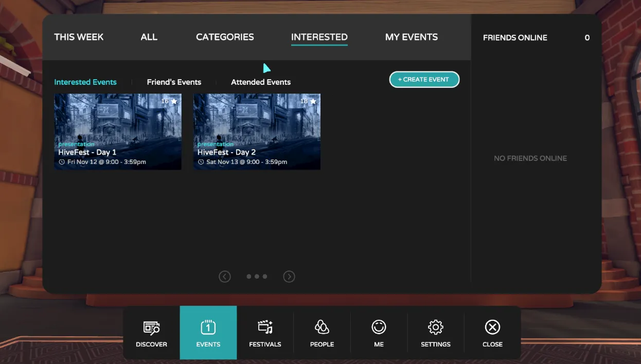Click interested count 16 on Day 1
This screenshot has height=364, width=641.
(165, 101)
